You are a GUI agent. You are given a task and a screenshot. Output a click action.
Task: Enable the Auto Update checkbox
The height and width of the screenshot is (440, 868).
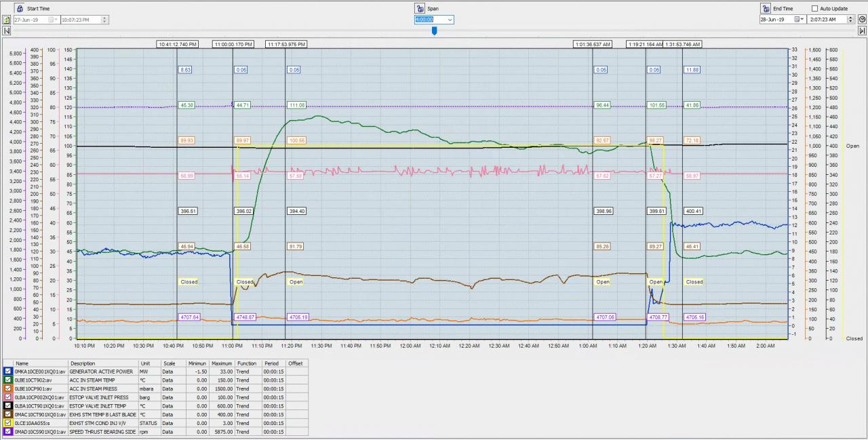pyautogui.click(x=814, y=9)
